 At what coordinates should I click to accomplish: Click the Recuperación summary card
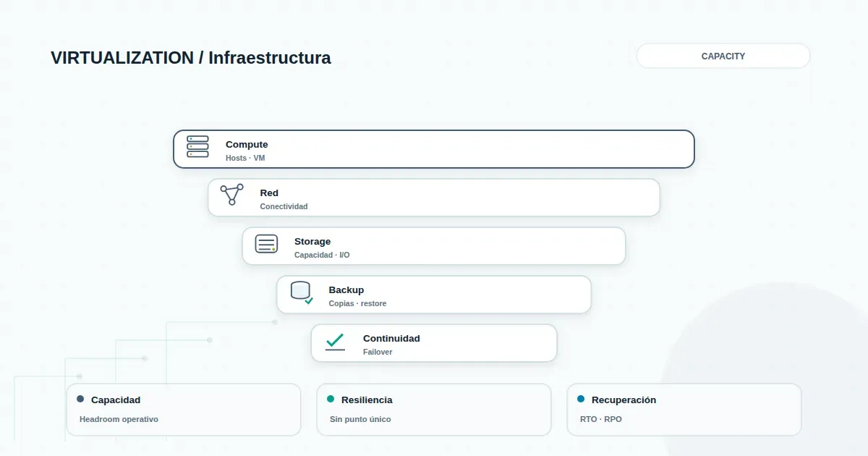684,410
